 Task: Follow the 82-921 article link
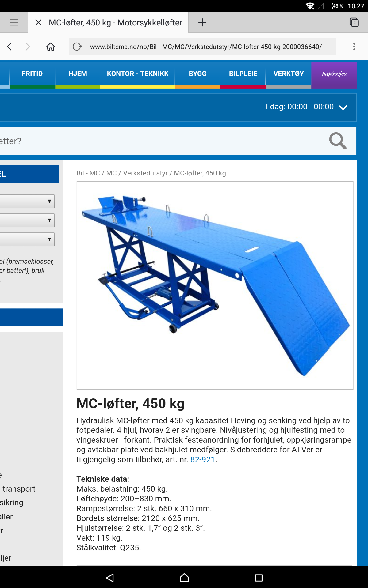[202, 459]
